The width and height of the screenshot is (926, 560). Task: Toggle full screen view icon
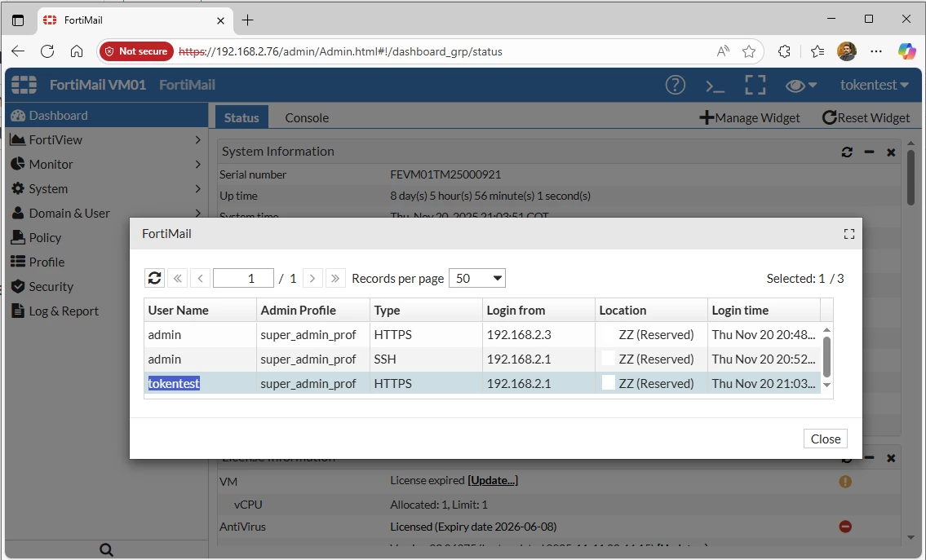755,85
